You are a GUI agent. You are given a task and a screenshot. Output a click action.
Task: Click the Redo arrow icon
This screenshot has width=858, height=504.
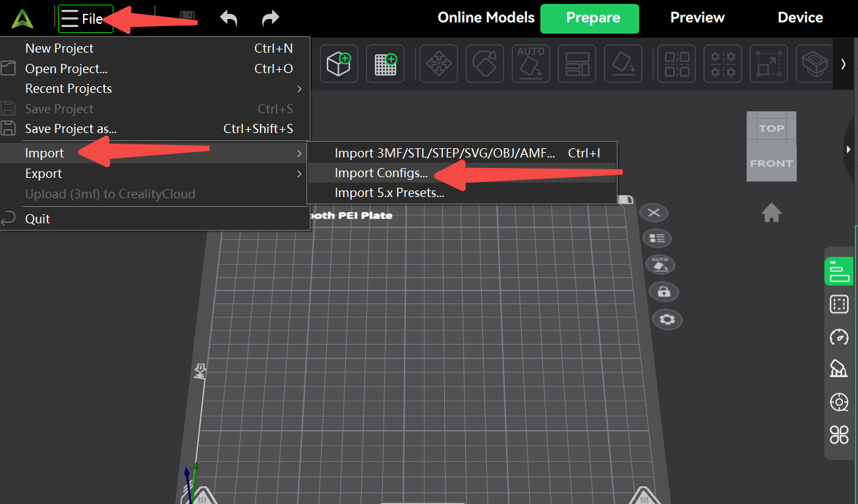click(x=270, y=18)
